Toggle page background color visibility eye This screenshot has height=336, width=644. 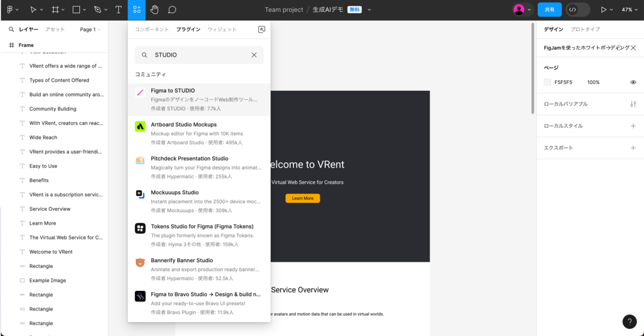coord(633,82)
